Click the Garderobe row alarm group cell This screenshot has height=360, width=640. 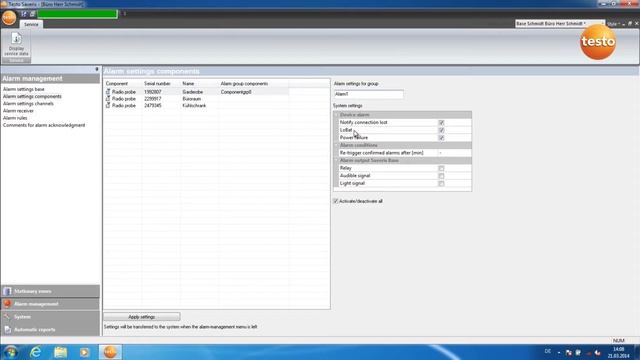pyautogui.click(x=253, y=92)
